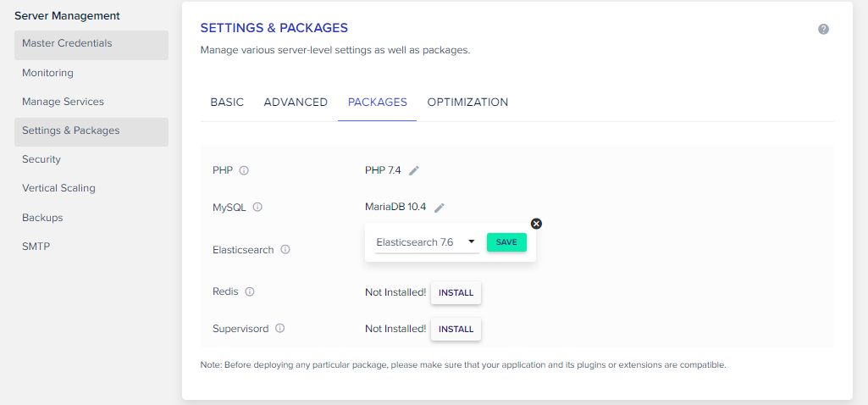Click the Server Management heading

pyautogui.click(x=67, y=16)
